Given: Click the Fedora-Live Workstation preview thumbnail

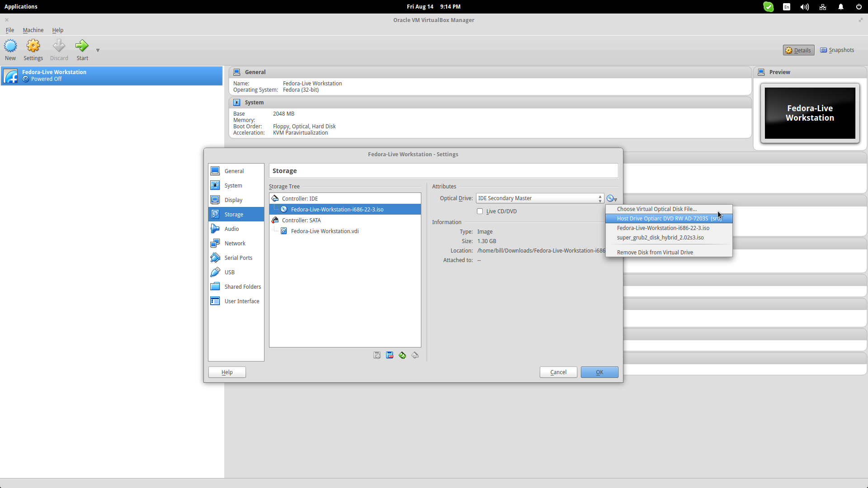Looking at the screenshot, I should [810, 113].
